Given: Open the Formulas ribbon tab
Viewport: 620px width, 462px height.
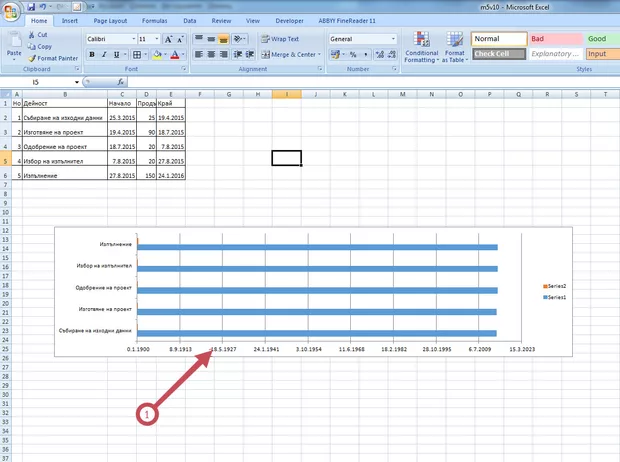Looking at the screenshot, I should pos(154,20).
